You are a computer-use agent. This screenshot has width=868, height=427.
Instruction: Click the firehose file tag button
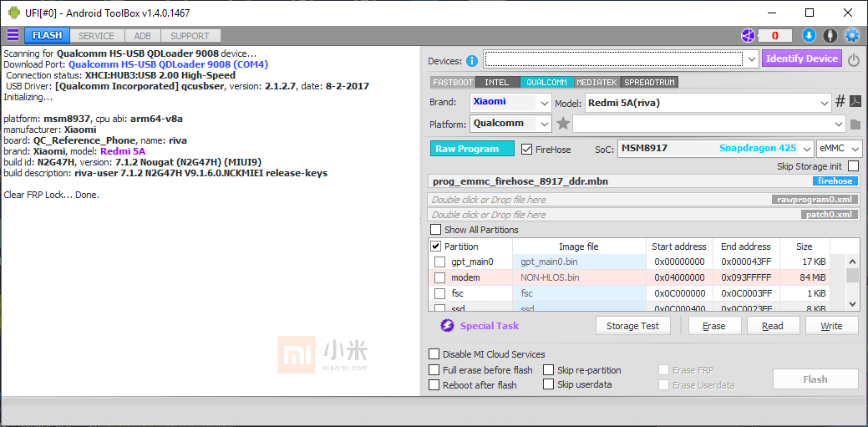click(x=836, y=181)
